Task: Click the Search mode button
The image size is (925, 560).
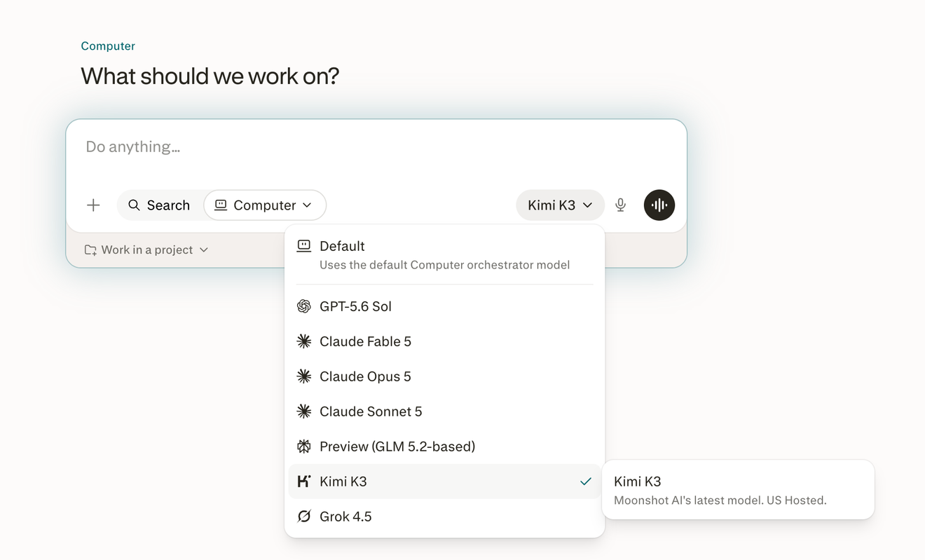Action: [x=159, y=205]
